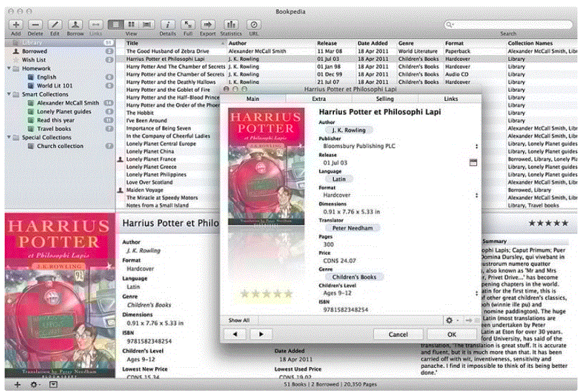Open the Format Hardcover dropdown
582x392 pixels.
[x=476, y=195]
